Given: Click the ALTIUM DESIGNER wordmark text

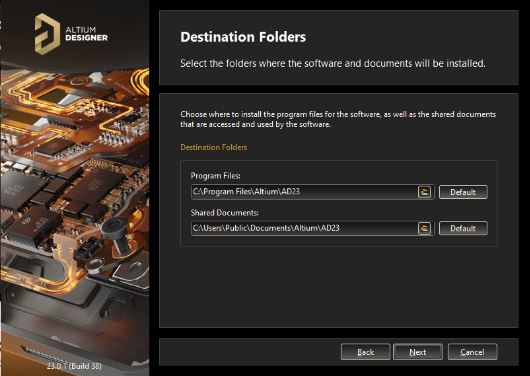Looking at the screenshot, I should click(86, 34).
